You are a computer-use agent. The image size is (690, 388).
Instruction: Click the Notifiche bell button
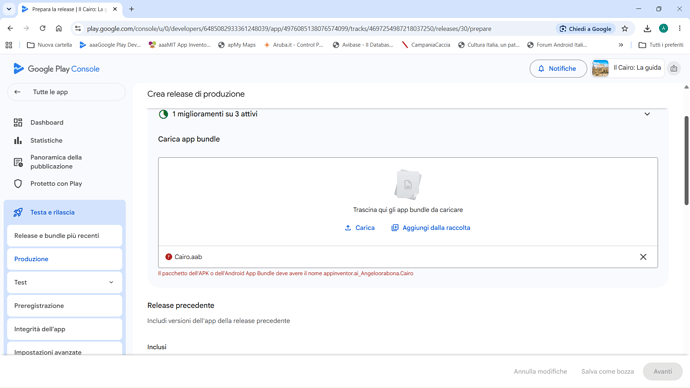click(558, 69)
